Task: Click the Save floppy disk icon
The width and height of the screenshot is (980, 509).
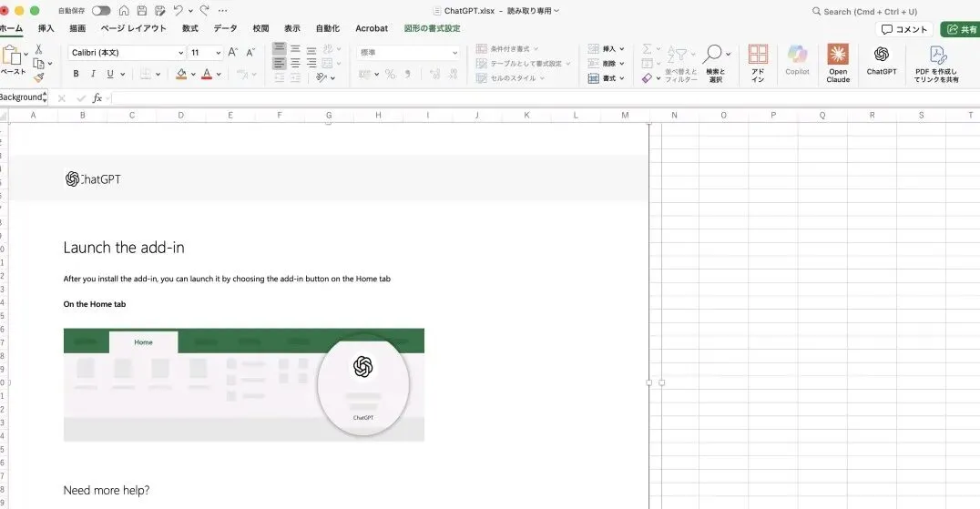Action: 142,11
